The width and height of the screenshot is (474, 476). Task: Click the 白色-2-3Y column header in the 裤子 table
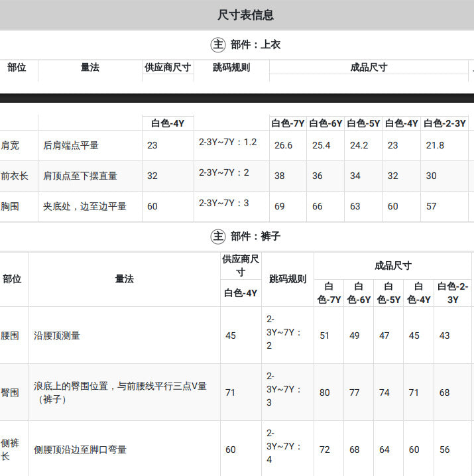(453, 293)
